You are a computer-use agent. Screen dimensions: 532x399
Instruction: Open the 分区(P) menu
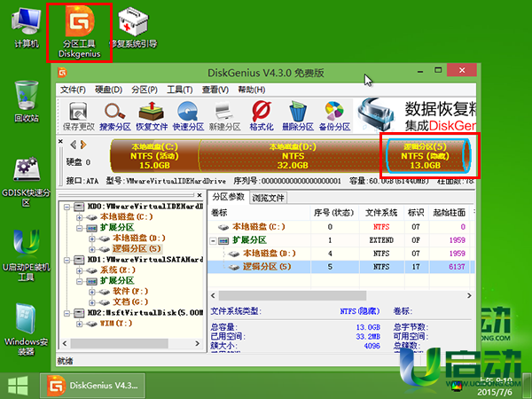click(145, 90)
